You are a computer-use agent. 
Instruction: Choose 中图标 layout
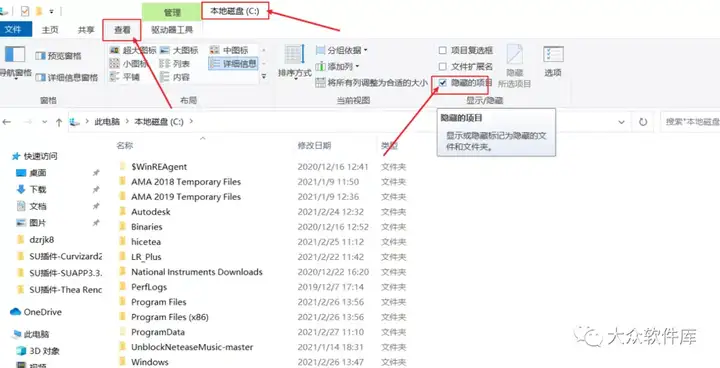point(229,50)
